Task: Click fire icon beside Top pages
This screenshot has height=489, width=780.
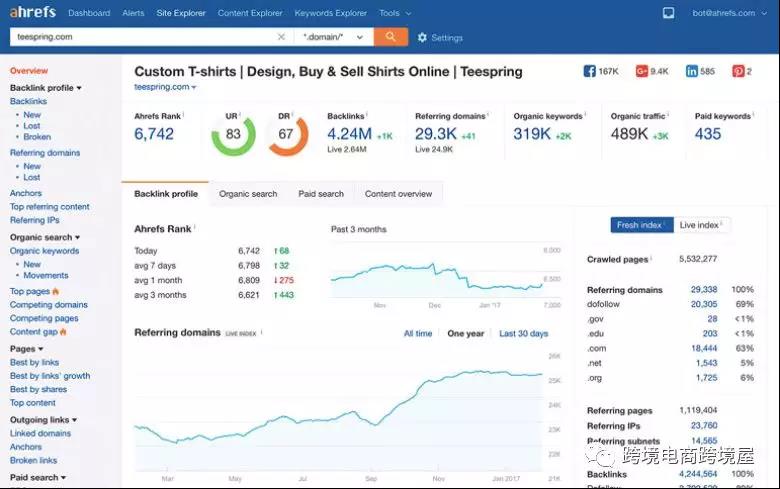Action: [55, 291]
